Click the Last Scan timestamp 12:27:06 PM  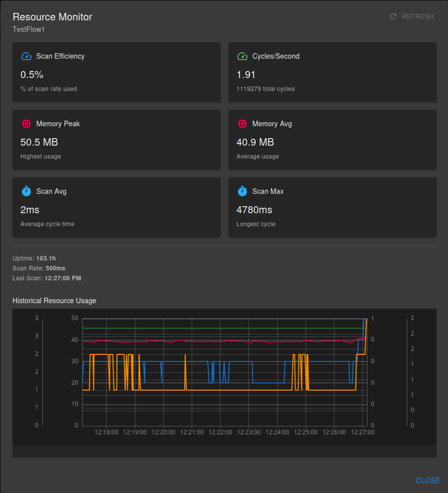[46, 278]
